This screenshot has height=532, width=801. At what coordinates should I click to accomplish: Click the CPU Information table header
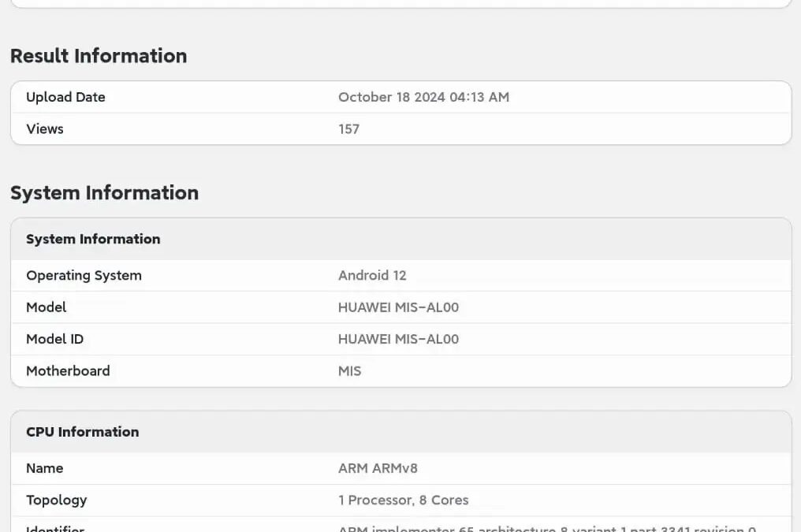click(82, 431)
